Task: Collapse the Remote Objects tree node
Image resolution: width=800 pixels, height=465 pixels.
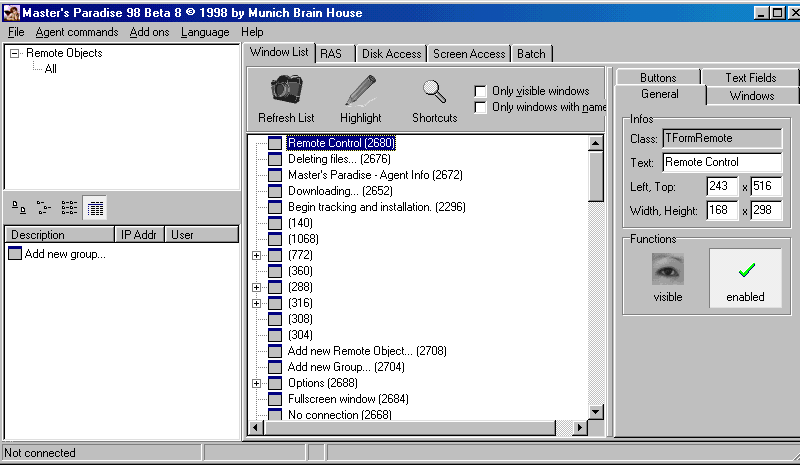Action: tap(15, 53)
